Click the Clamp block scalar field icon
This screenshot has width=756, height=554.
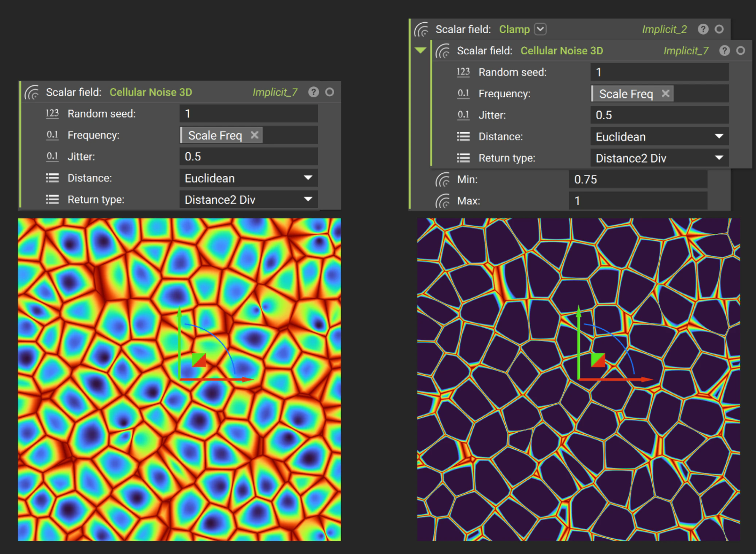421,29
